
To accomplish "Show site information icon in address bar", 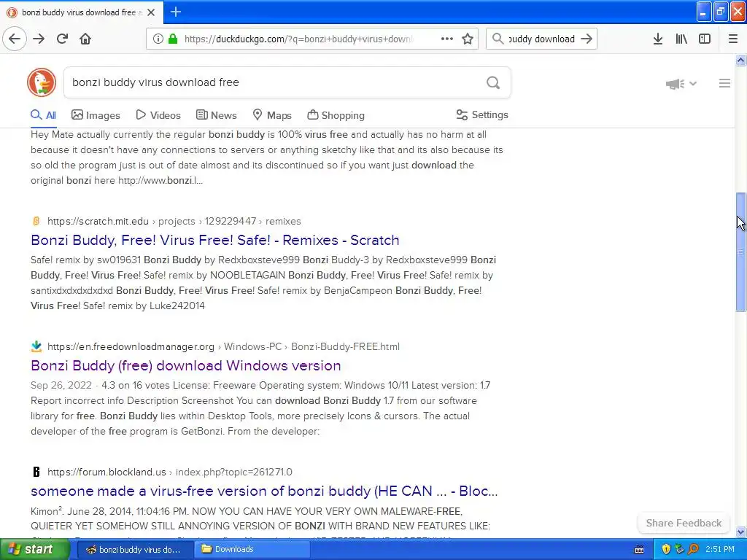I will [x=158, y=39].
